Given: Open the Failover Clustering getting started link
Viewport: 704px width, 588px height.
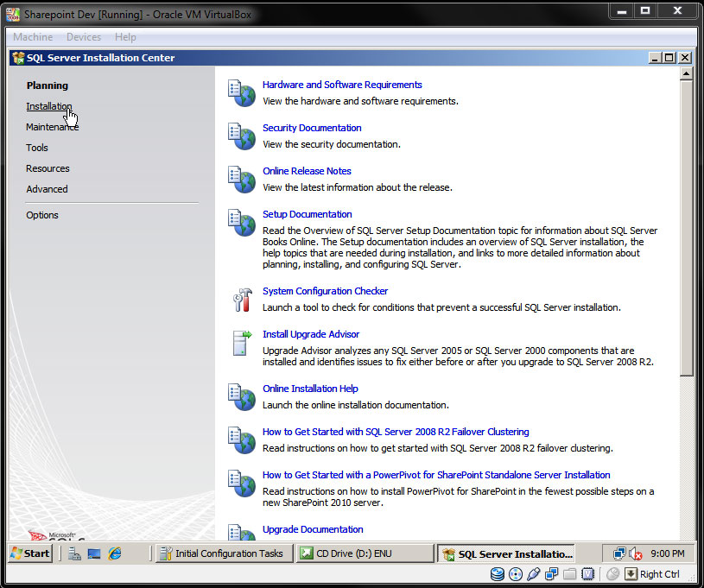Looking at the screenshot, I should pyautogui.click(x=396, y=432).
